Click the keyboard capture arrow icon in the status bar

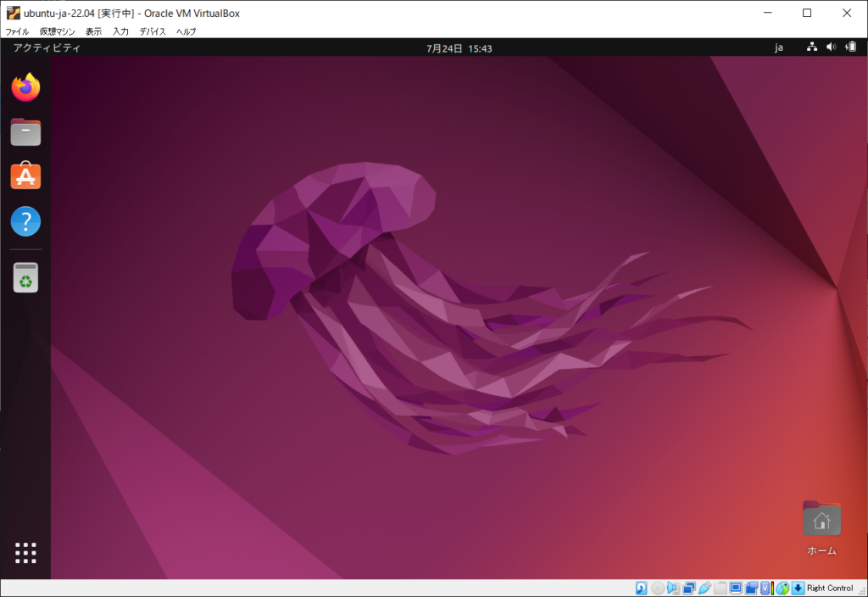[x=798, y=589]
